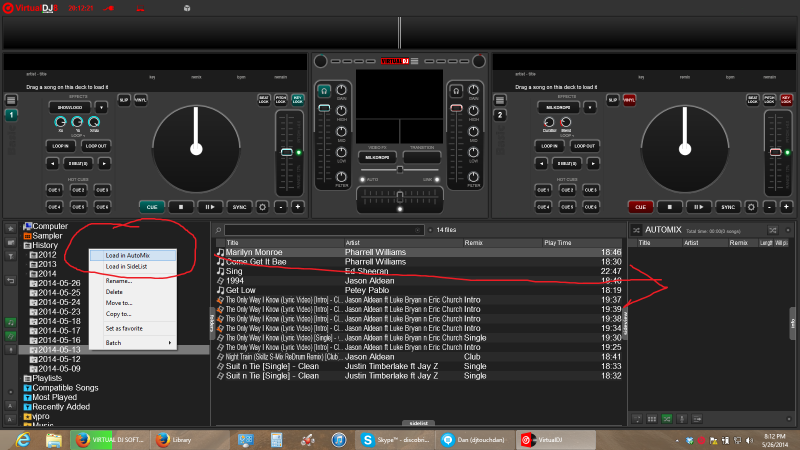The height and width of the screenshot is (450, 800).
Task: Toggle Key Lock on deck 2
Action: tap(786, 100)
